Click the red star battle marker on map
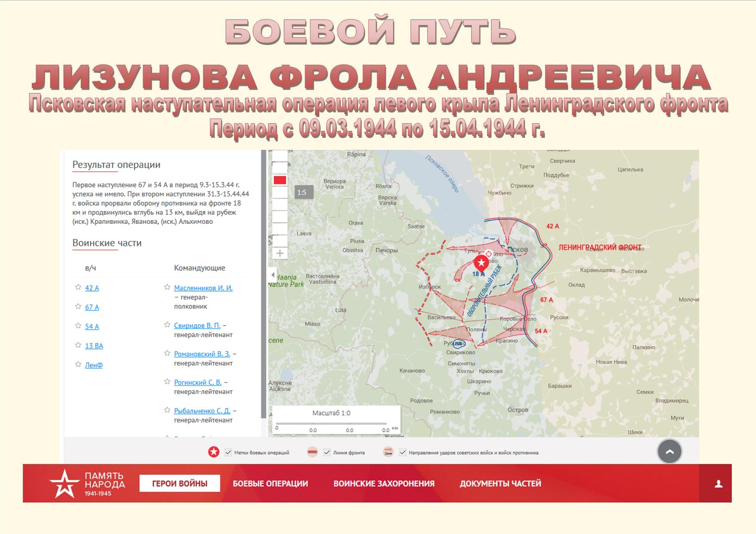The width and height of the screenshot is (756, 534). [x=481, y=263]
